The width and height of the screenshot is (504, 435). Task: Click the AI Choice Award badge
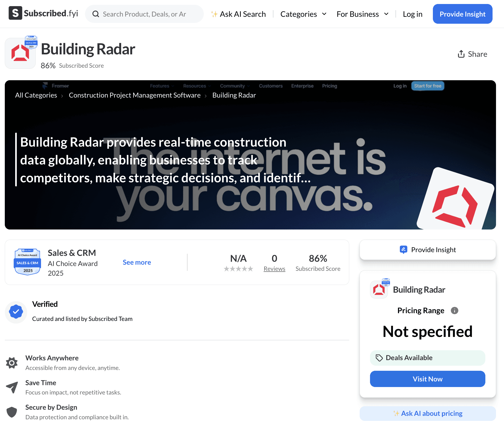[27, 262]
